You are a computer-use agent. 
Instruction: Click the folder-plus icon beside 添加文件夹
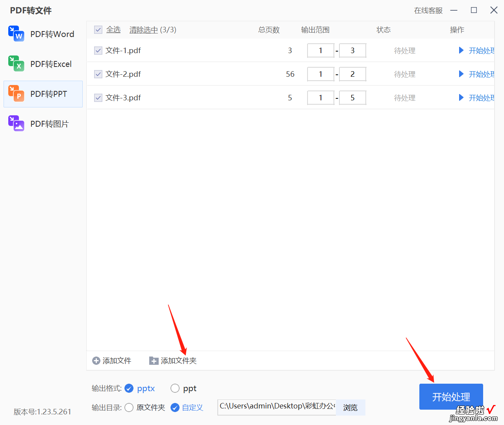click(x=154, y=361)
